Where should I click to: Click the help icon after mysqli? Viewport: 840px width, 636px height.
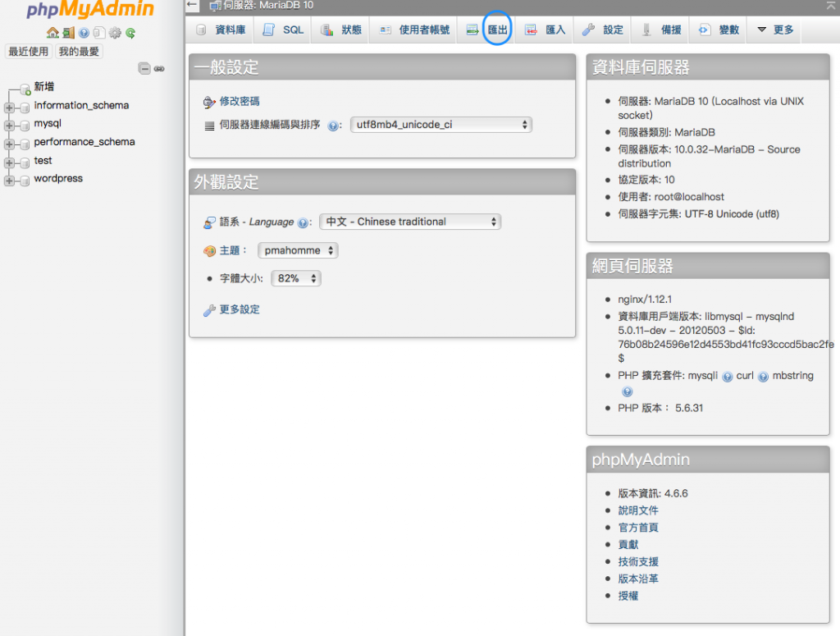pos(727,377)
